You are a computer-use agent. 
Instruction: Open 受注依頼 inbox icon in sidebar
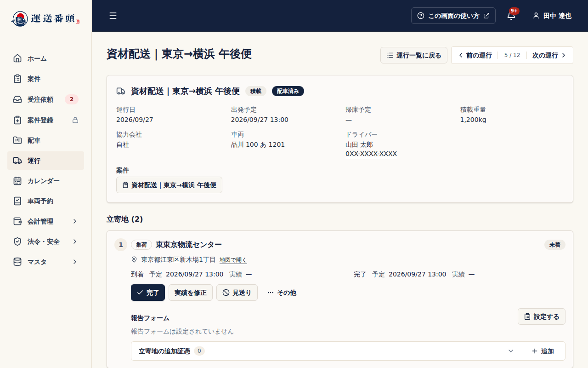tap(17, 99)
